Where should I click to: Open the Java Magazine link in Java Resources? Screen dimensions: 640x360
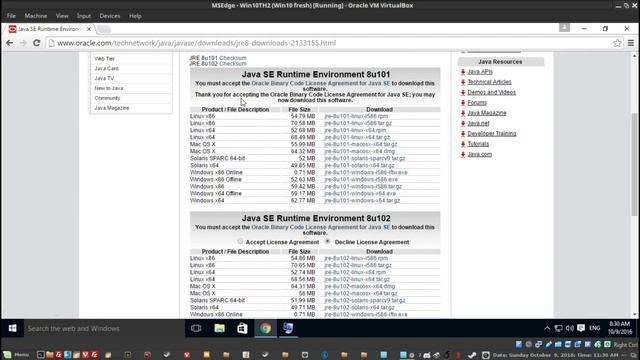coord(487,113)
